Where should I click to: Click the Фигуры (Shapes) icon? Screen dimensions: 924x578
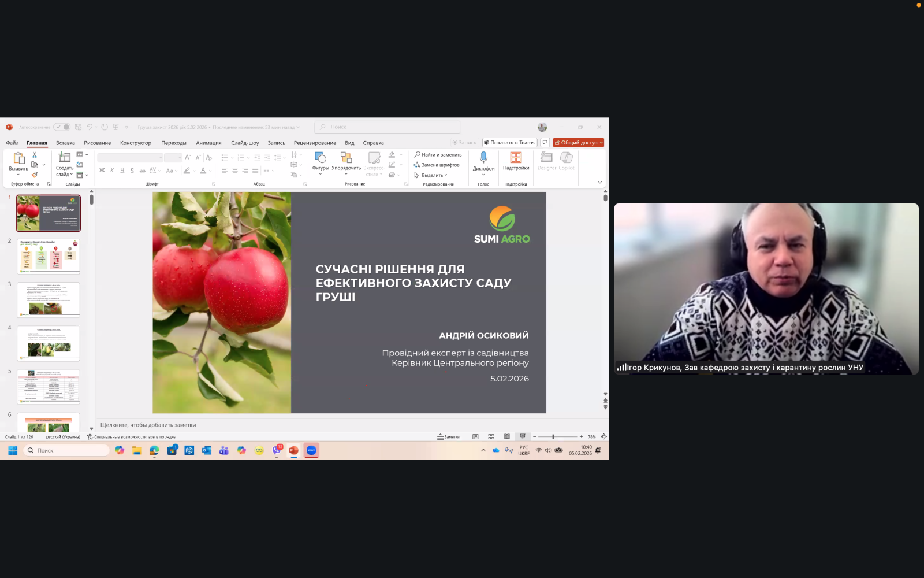point(321,158)
